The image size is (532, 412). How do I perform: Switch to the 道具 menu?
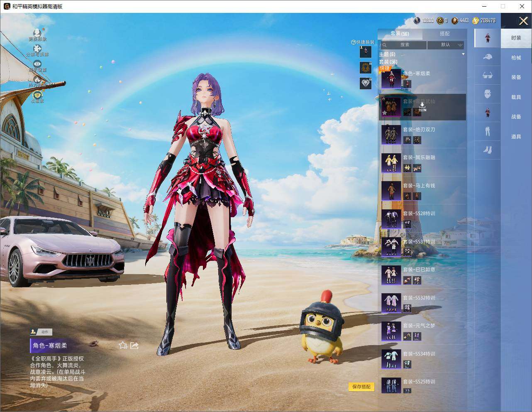tap(516, 136)
